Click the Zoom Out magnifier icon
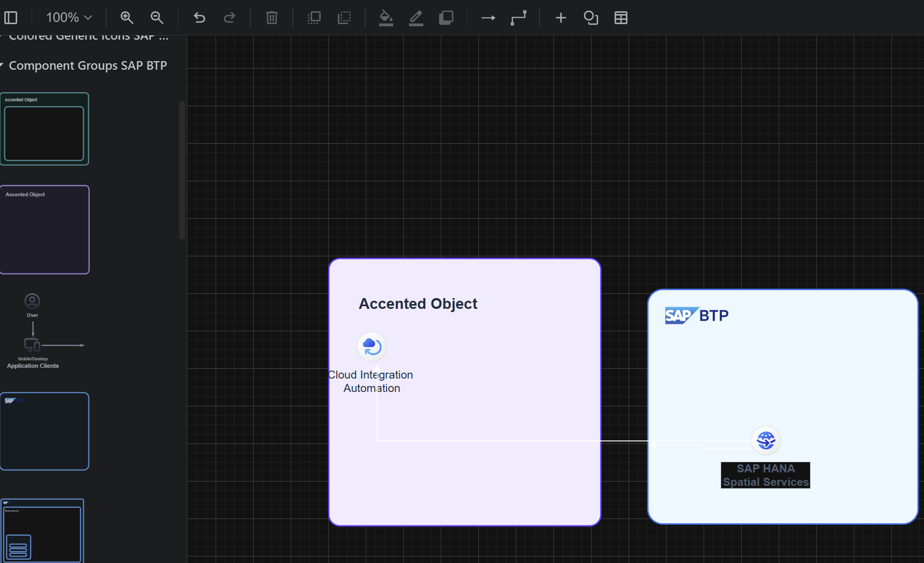This screenshot has width=924, height=563. 157,18
